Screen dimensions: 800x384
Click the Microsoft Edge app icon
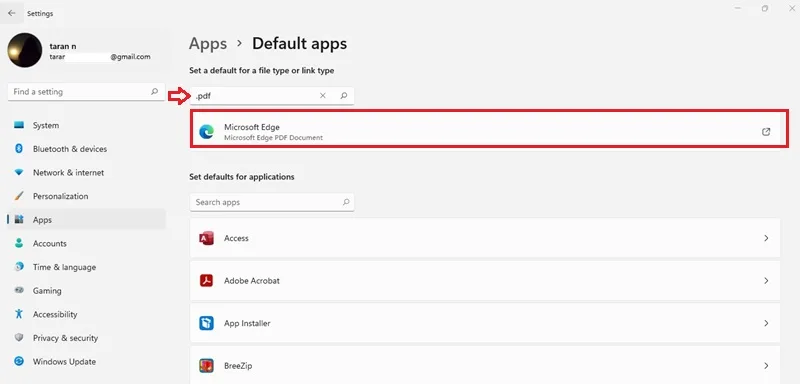(207, 132)
